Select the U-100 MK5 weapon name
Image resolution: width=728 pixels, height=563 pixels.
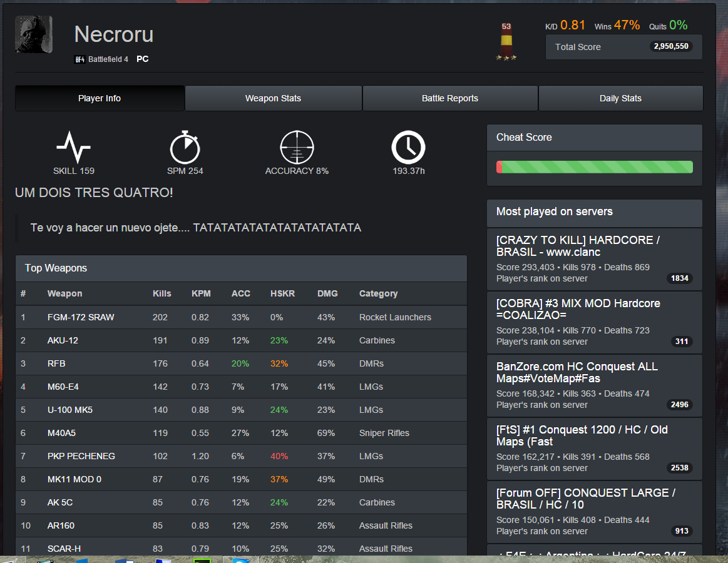pyautogui.click(x=70, y=410)
